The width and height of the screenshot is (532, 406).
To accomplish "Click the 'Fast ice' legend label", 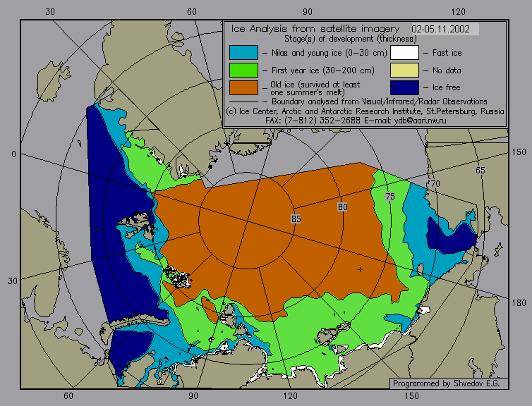I will coord(447,53).
